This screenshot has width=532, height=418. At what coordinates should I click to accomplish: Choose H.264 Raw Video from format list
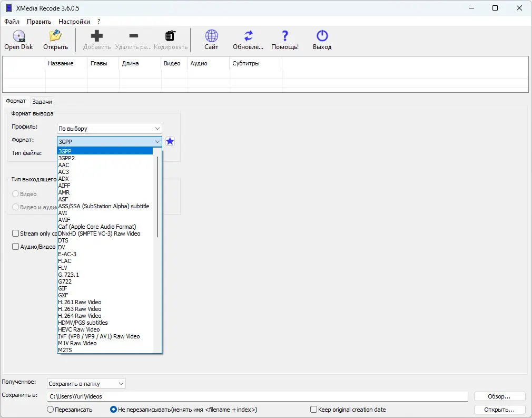click(80, 316)
